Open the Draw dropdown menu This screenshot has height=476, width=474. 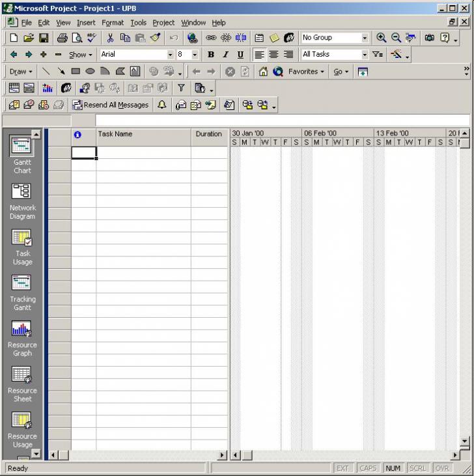click(x=21, y=72)
